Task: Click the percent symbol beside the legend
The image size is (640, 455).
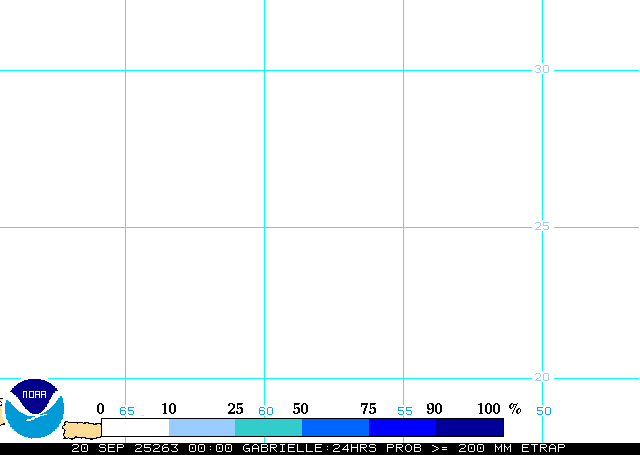Action: pos(515,409)
